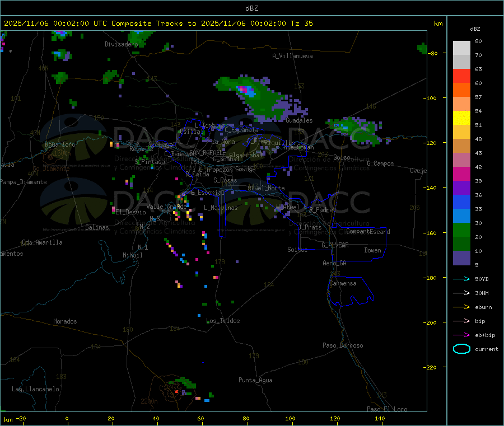Viewport: 504px width, 426px height.
Task: Click the green echo near Punta_Agua volcano
Action: pos(185,383)
